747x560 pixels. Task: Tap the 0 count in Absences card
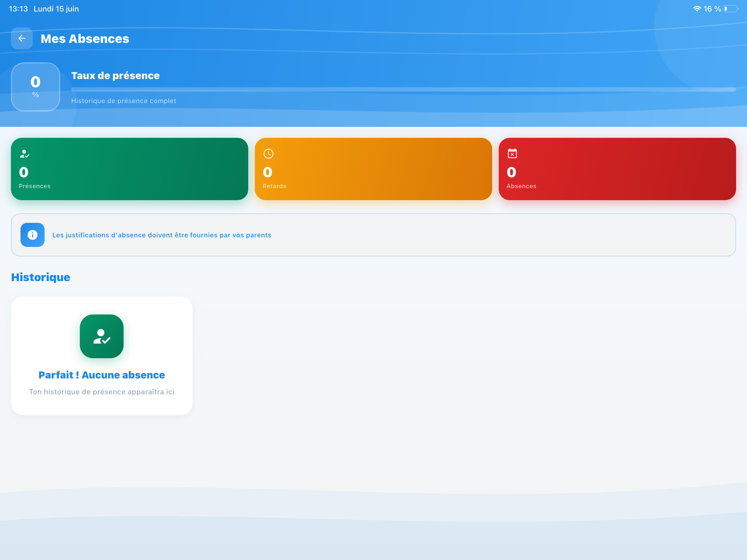tap(511, 172)
